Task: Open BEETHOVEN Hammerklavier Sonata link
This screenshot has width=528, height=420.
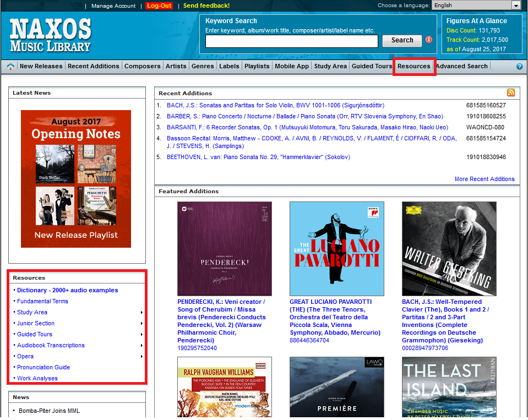Action: pos(258,157)
